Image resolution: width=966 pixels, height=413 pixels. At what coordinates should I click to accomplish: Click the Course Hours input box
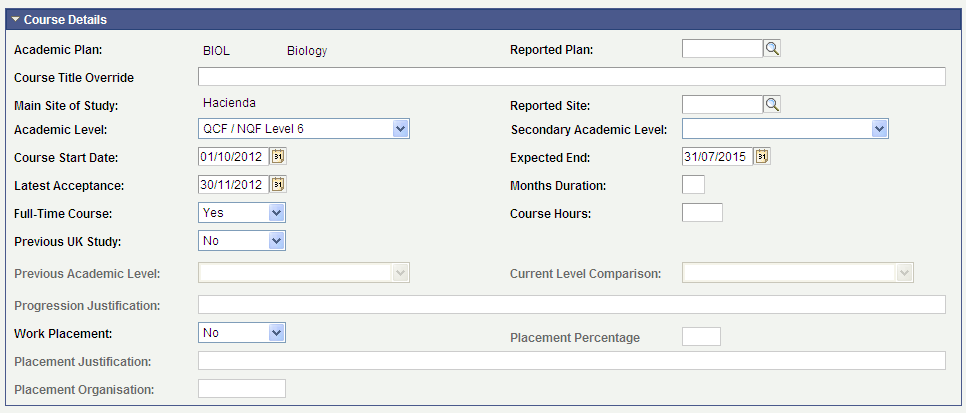(x=702, y=212)
